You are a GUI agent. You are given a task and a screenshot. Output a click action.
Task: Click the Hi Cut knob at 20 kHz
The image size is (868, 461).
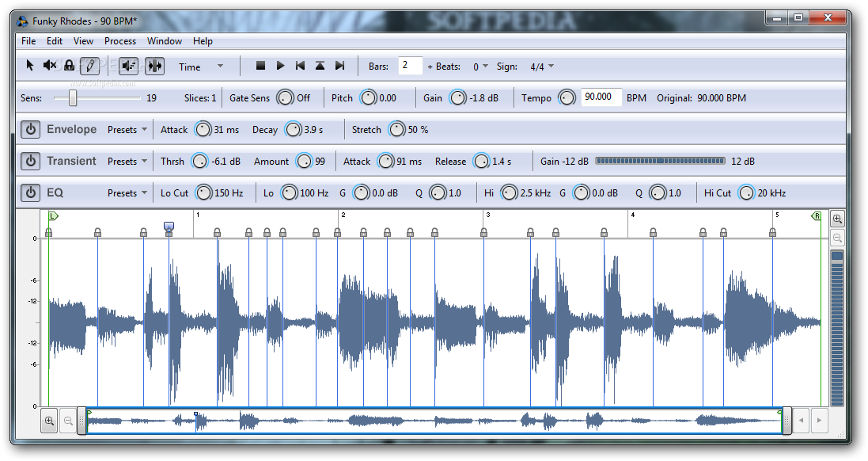tap(746, 192)
